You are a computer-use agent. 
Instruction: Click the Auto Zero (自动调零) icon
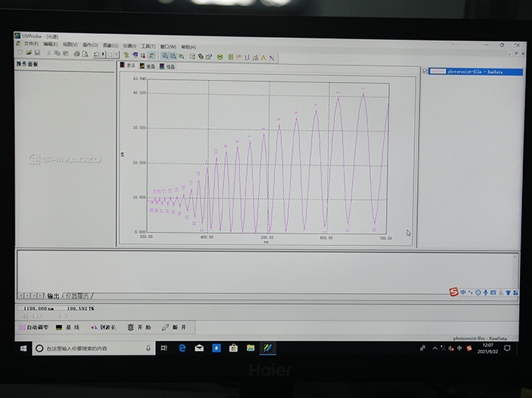[21, 327]
